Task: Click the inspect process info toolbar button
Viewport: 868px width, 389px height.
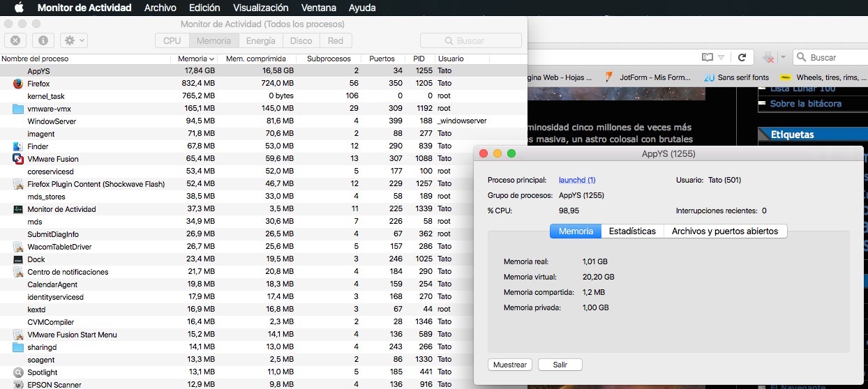Action: (43, 40)
